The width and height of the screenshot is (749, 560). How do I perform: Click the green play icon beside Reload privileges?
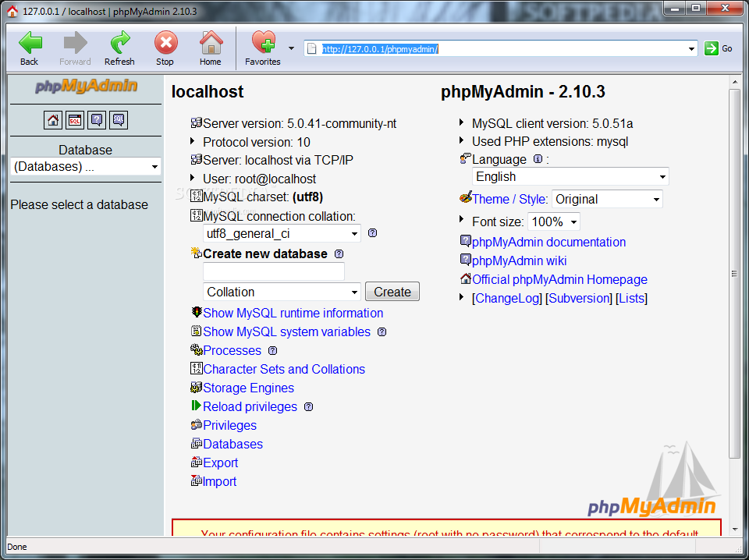196,406
